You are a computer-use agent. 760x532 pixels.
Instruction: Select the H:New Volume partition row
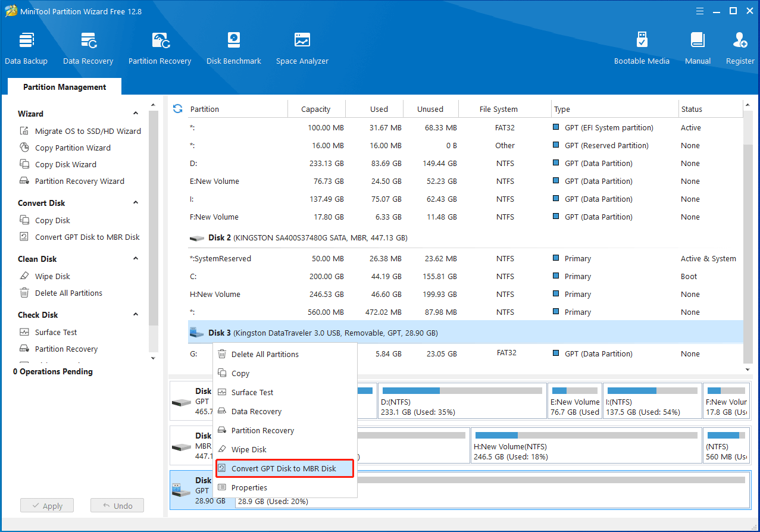tap(465, 295)
